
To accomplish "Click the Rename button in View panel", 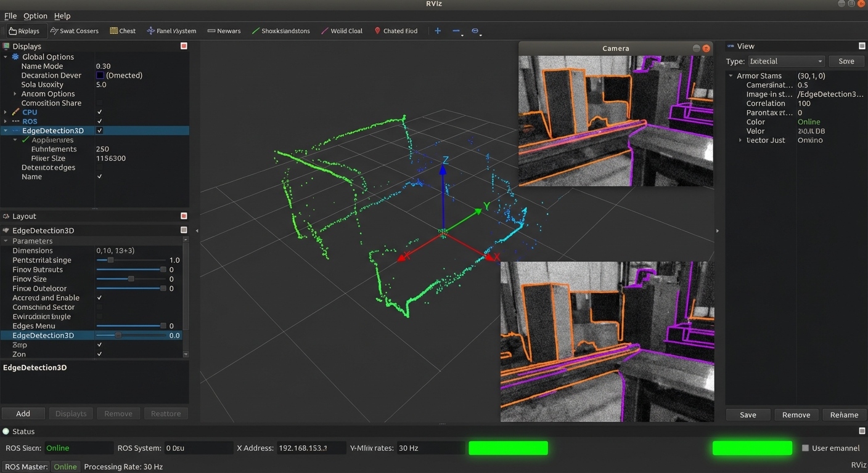I will 844,414.
